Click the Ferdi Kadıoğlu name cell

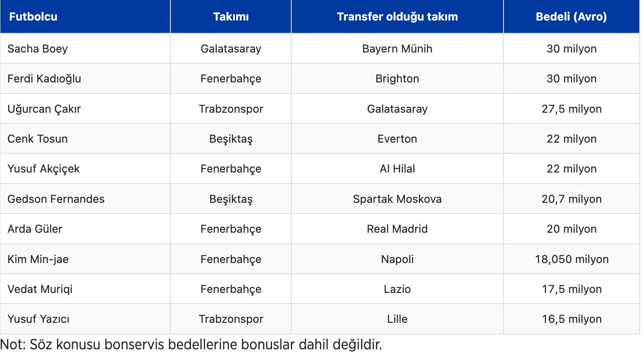(x=44, y=79)
